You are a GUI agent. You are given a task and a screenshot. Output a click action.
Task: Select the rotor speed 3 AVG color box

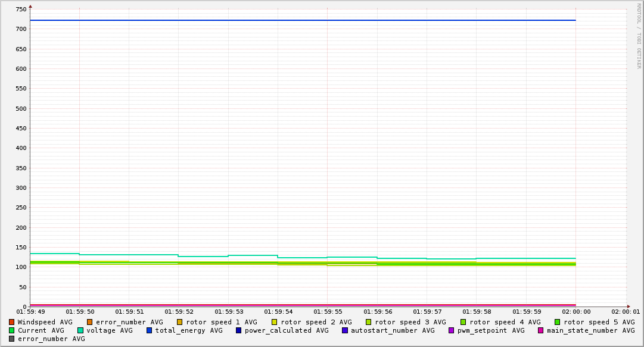tap(369, 322)
